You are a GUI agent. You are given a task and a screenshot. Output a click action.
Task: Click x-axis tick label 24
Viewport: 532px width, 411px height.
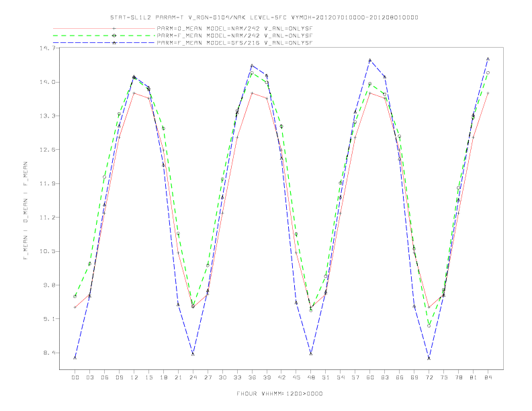[193, 377]
